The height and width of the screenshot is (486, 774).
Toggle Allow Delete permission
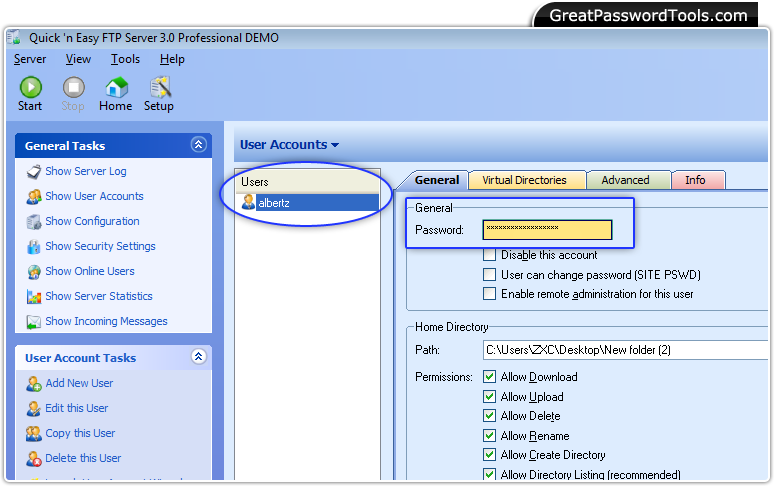point(489,415)
